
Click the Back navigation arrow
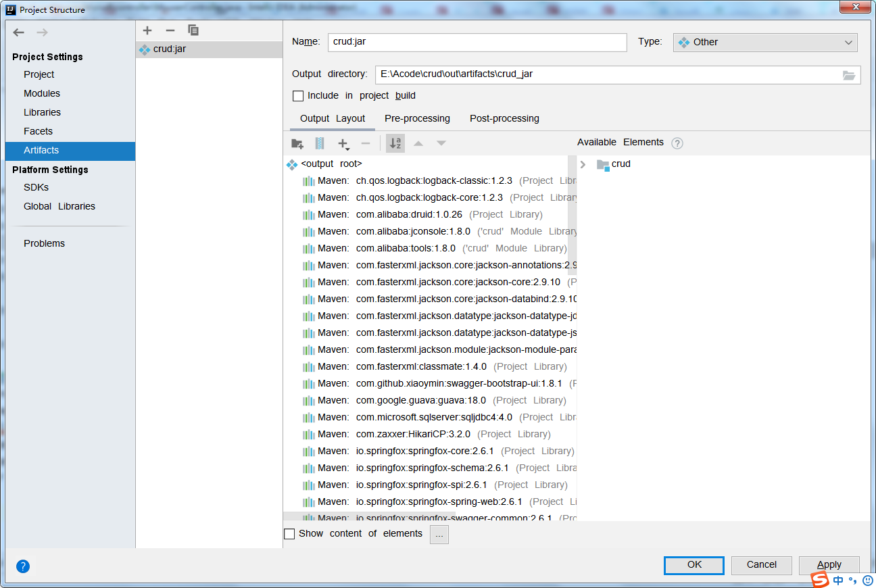[x=19, y=32]
